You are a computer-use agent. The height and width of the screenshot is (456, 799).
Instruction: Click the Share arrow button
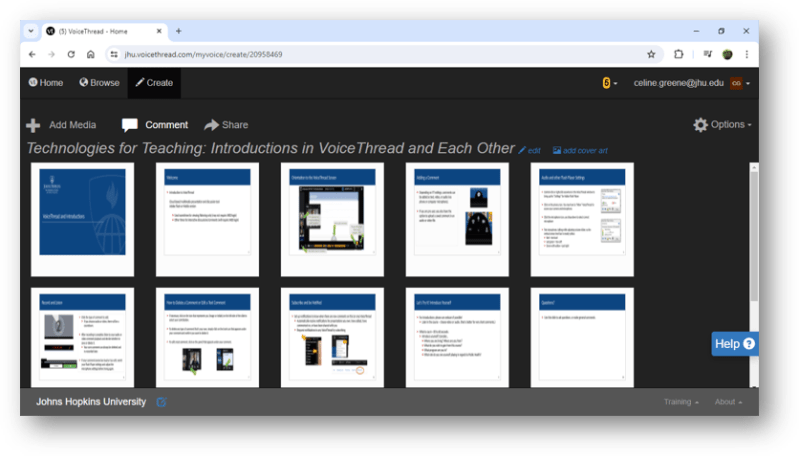226,125
